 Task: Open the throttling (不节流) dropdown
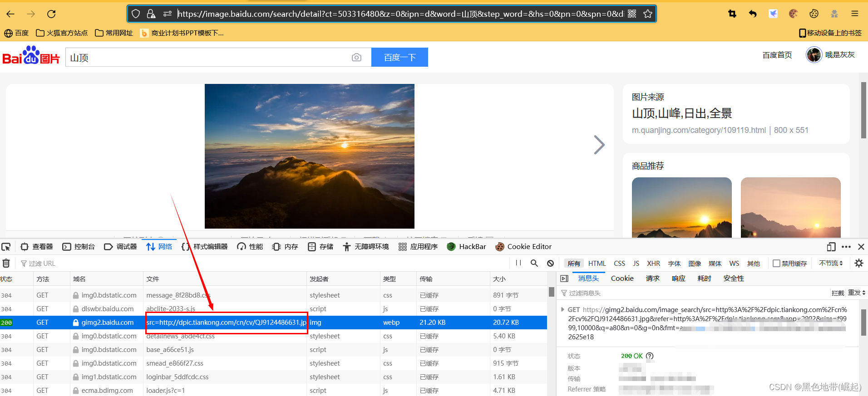pos(831,263)
